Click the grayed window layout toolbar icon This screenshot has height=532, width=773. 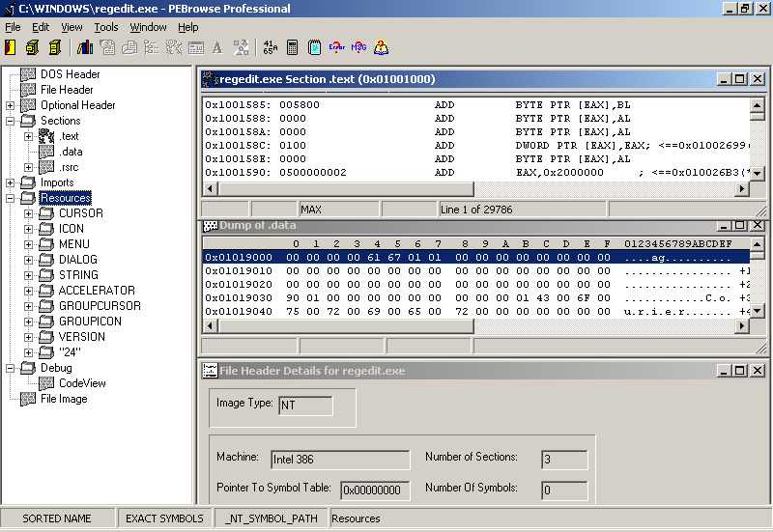click(x=196, y=47)
